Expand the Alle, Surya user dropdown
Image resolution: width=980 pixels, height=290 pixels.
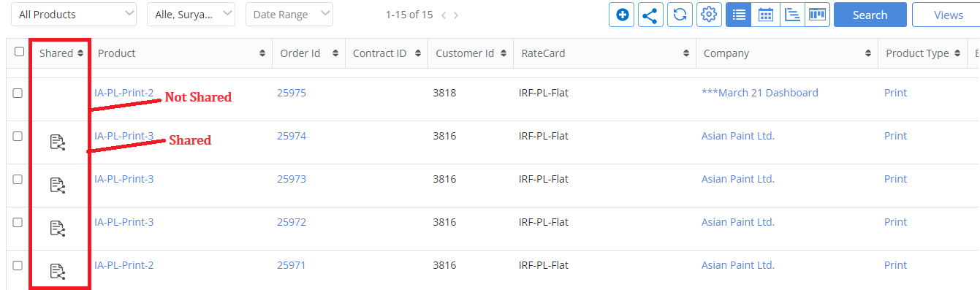coord(191,15)
